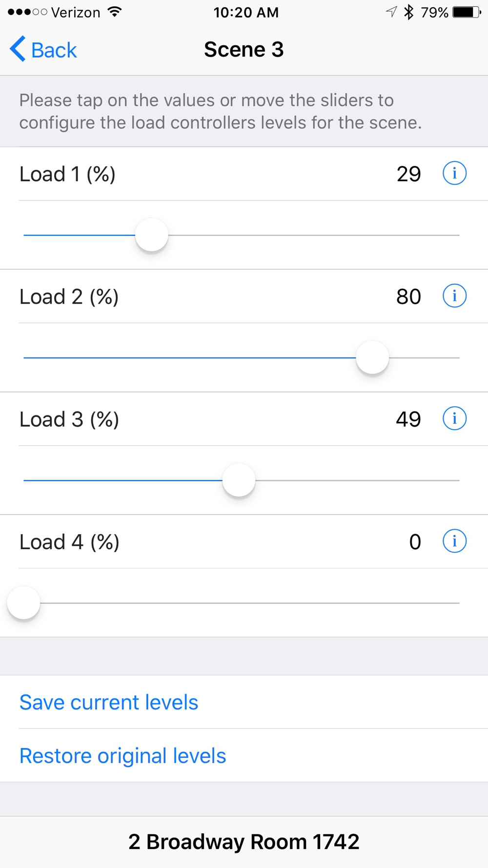
Task: Tap the Wi-Fi signal icon
Action: coord(115,12)
